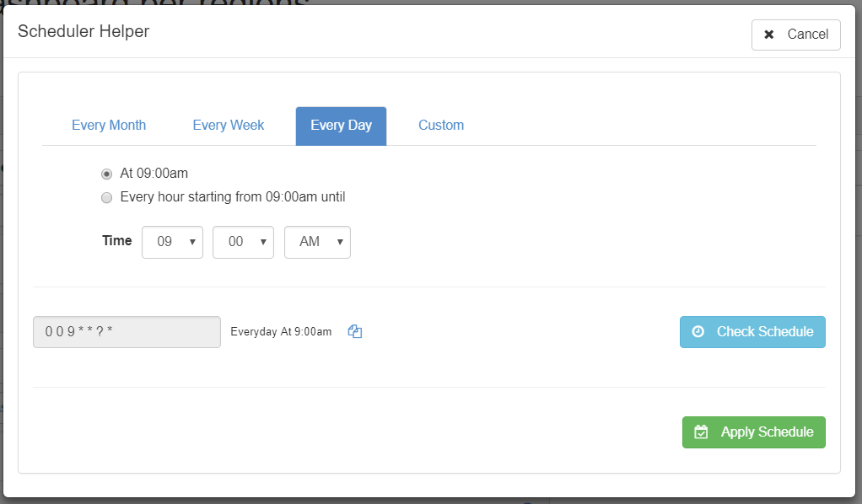Click the clock icon on Check Schedule
862x504 pixels.
tap(698, 332)
